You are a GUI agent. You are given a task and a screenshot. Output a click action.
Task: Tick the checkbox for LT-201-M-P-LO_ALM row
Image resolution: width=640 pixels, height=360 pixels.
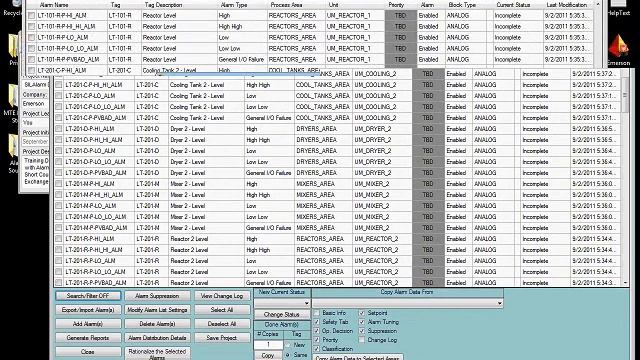59,206
